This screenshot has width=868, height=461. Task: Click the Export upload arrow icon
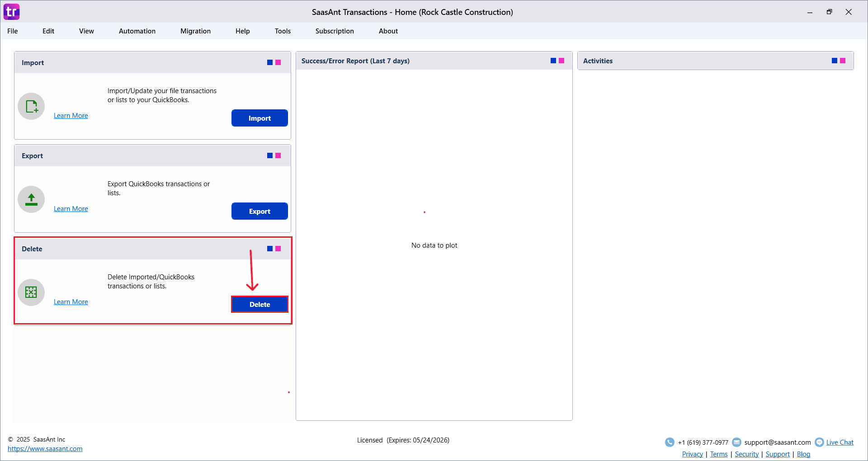31,199
